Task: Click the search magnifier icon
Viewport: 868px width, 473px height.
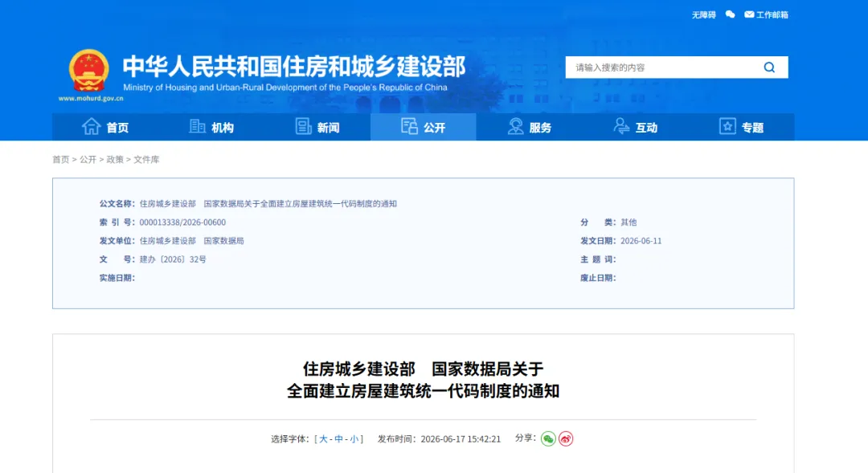Action: [769, 67]
